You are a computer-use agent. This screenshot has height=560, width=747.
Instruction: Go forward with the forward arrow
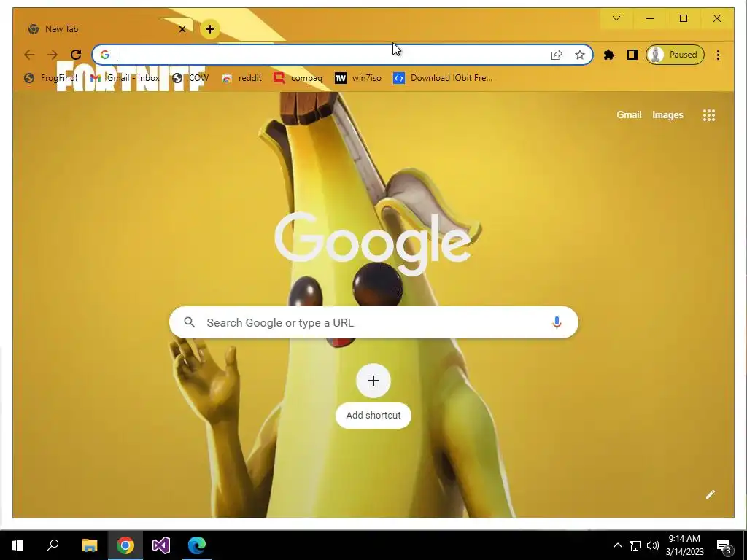[53, 55]
